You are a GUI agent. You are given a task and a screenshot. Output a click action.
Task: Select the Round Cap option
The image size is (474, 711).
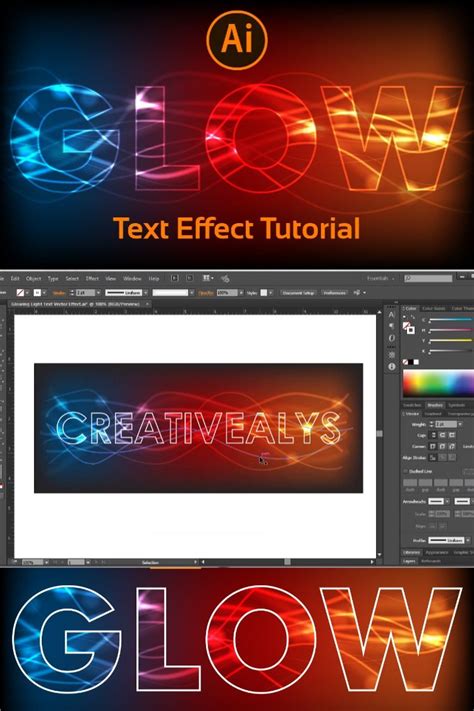coord(442,435)
